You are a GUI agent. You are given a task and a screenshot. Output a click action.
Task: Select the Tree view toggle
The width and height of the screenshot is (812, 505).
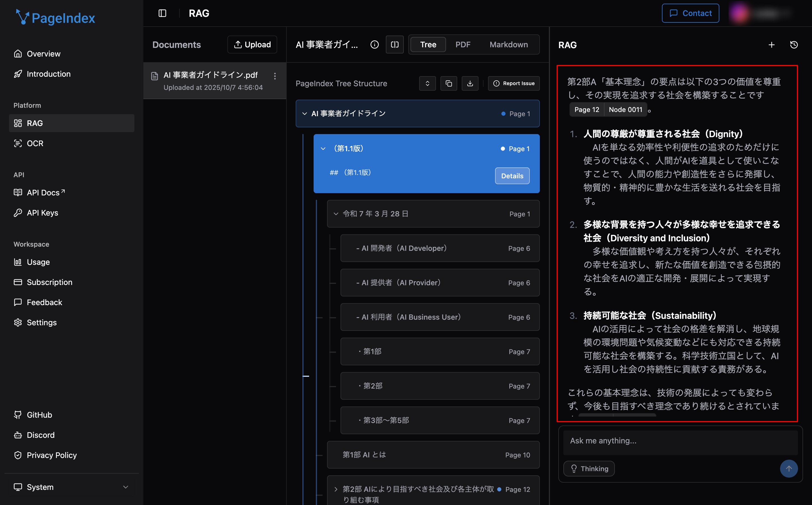(x=428, y=45)
